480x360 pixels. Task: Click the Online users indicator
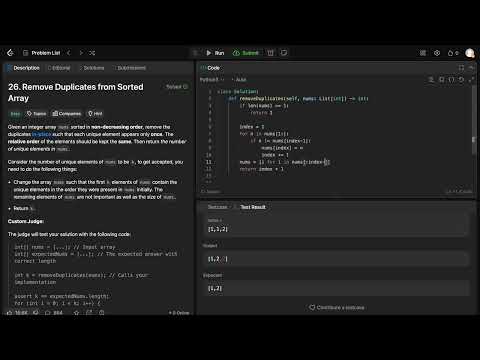pos(179,313)
